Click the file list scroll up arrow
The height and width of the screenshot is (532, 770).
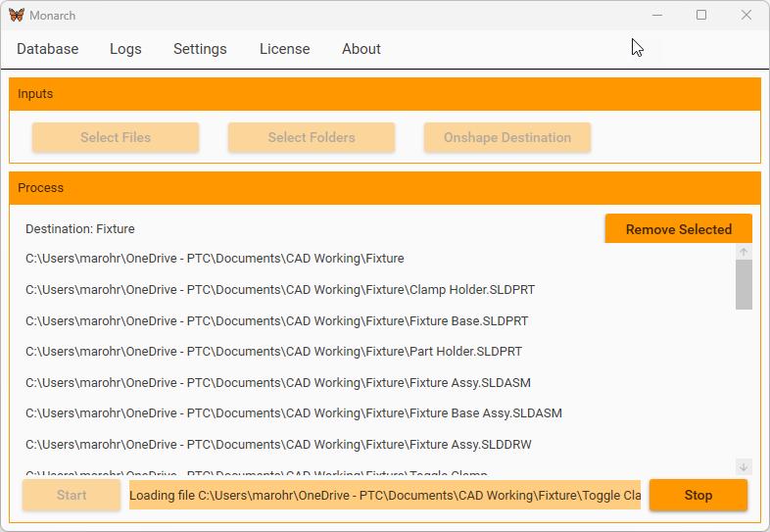[x=744, y=253]
